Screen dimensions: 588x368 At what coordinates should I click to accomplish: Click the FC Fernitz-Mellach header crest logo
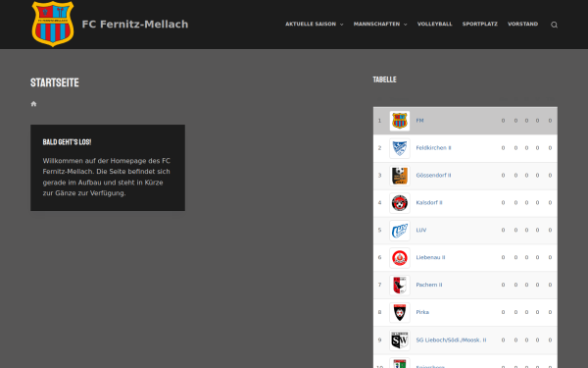tap(53, 24)
